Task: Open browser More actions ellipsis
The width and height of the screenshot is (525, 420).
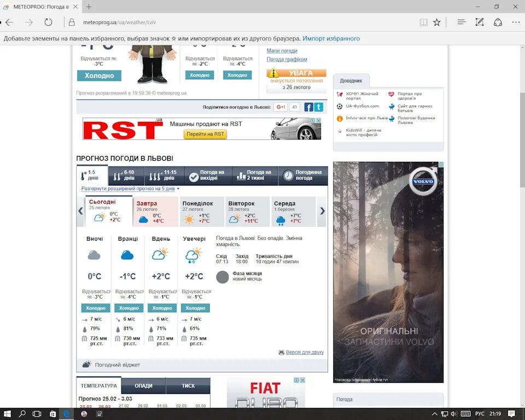Action: (x=516, y=22)
